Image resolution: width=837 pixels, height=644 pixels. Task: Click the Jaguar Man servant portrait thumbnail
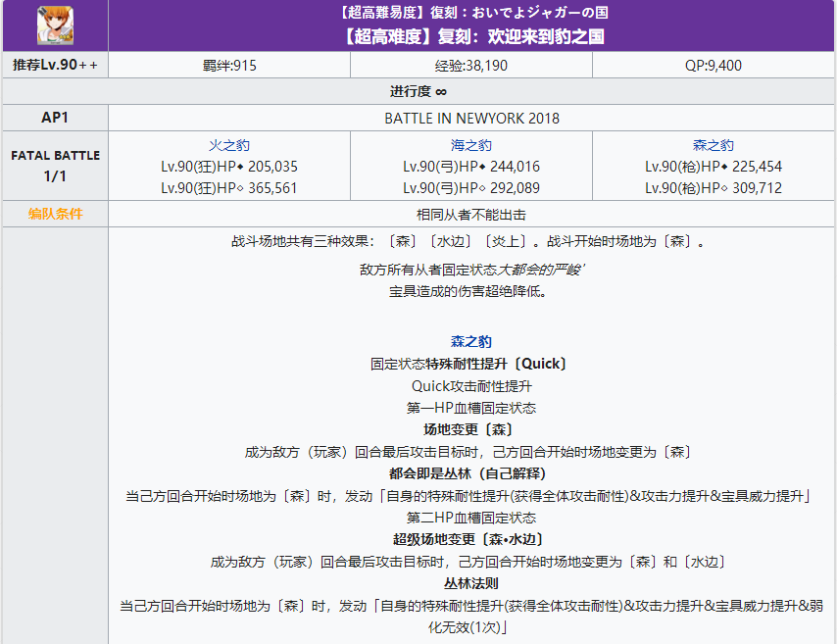55,25
